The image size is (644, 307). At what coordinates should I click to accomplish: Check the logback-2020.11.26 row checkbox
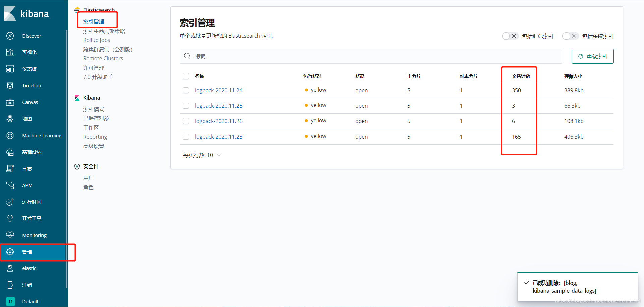point(186,121)
